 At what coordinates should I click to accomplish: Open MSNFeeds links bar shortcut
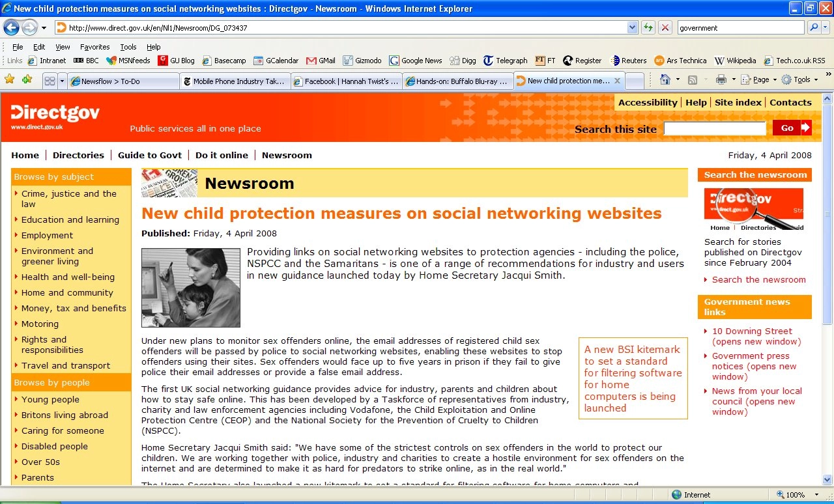coord(128,61)
